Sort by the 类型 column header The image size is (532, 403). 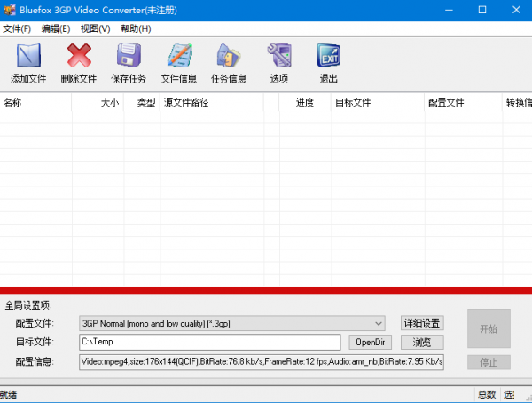tap(142, 102)
